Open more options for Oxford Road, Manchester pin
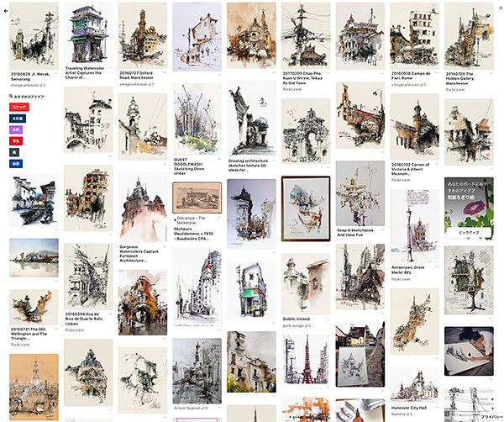Viewport: 504px width, 422px height. [x=165, y=73]
